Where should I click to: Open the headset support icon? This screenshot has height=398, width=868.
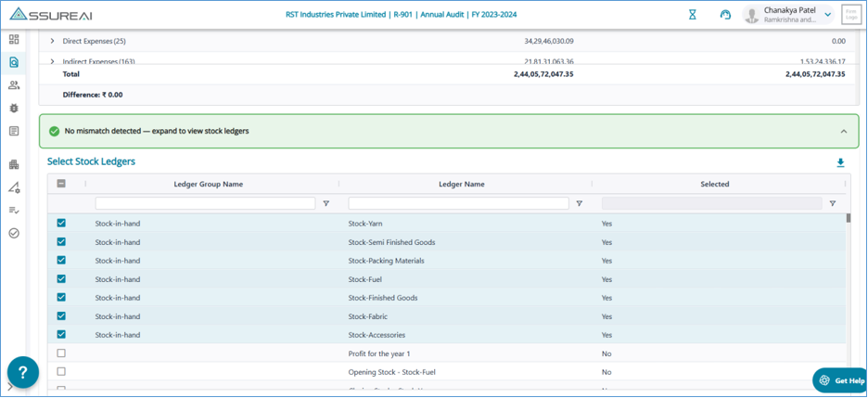(725, 15)
